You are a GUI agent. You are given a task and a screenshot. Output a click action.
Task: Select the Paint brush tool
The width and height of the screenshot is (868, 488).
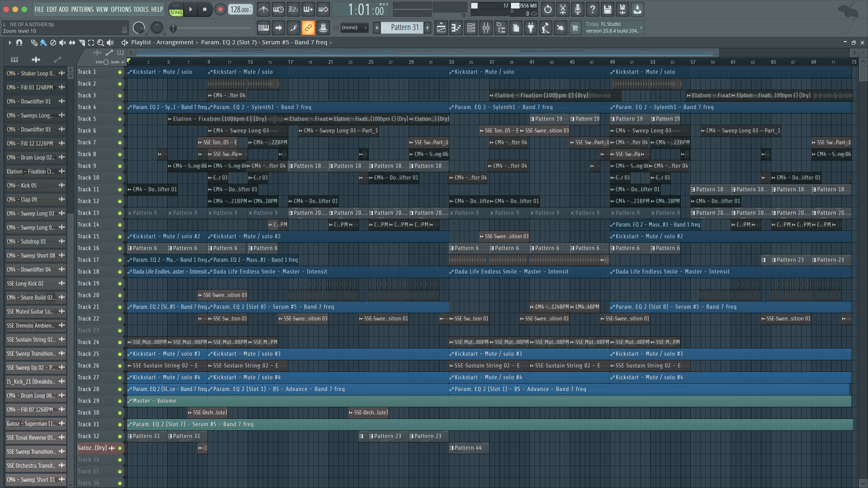point(43,42)
